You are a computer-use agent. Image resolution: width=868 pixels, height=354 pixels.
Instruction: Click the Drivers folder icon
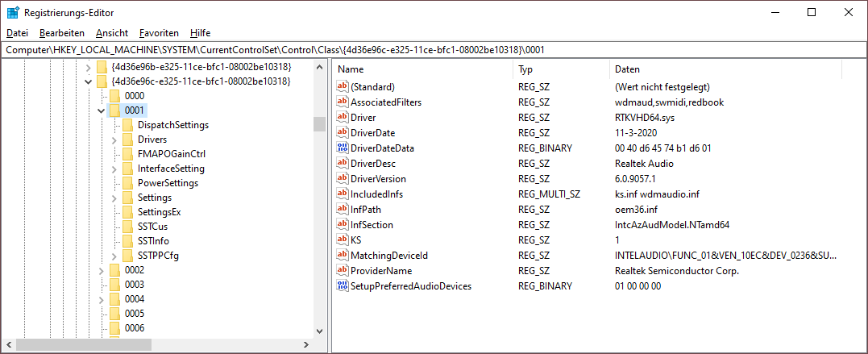pyautogui.click(x=128, y=139)
